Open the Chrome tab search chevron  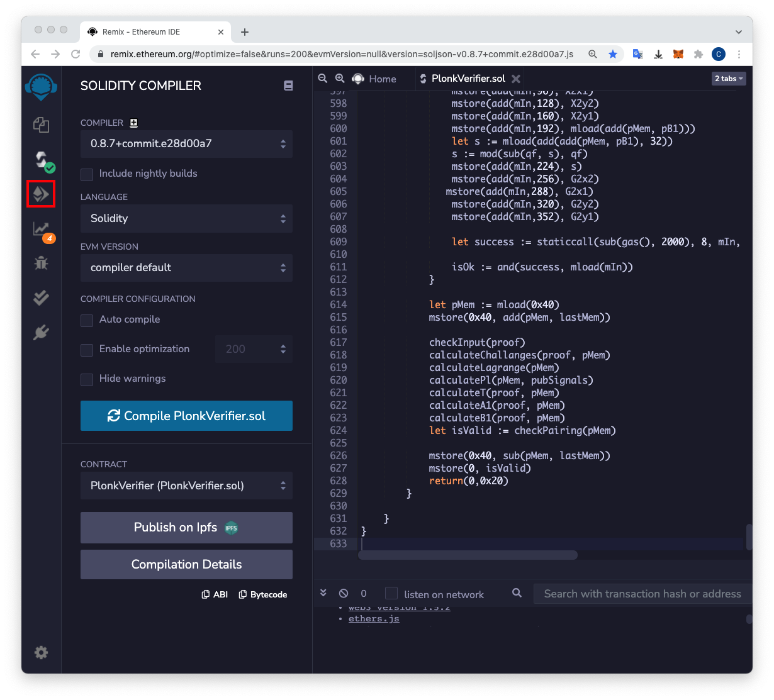click(x=739, y=32)
